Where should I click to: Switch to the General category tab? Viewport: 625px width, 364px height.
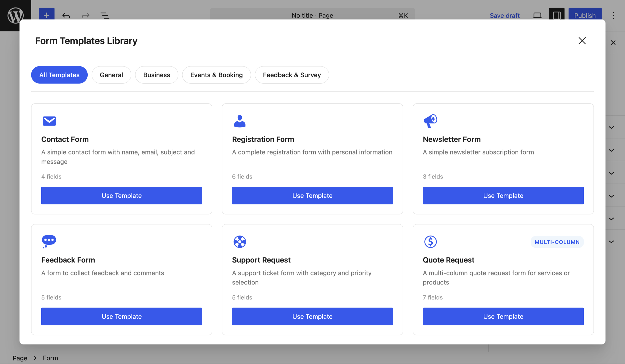111,75
